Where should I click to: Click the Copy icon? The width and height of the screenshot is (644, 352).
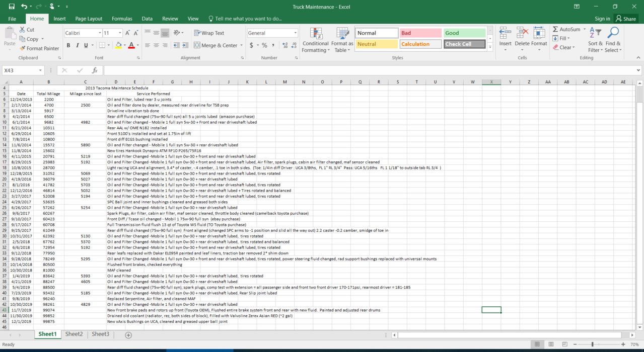(29, 39)
